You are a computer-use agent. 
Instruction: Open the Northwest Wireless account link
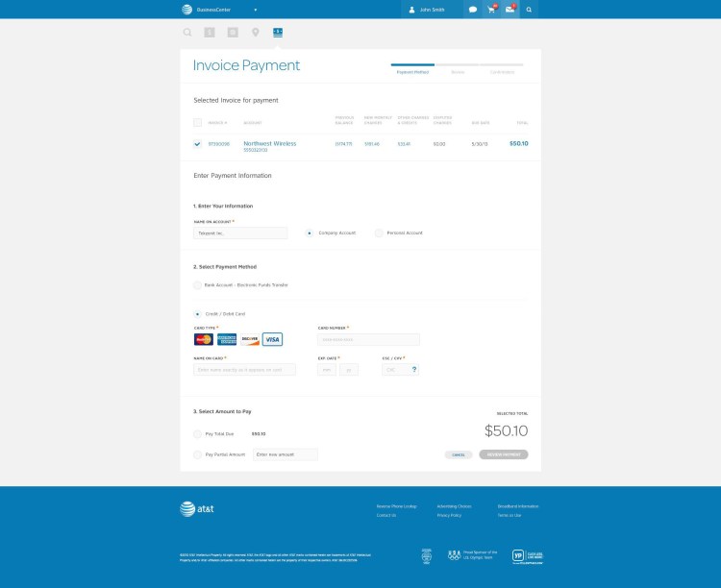[x=270, y=143]
